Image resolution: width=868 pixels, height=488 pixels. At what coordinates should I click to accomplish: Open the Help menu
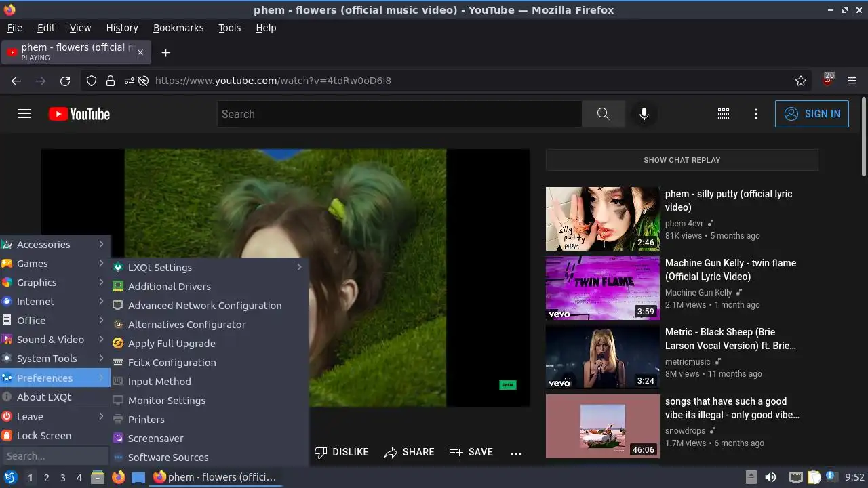pos(266,28)
